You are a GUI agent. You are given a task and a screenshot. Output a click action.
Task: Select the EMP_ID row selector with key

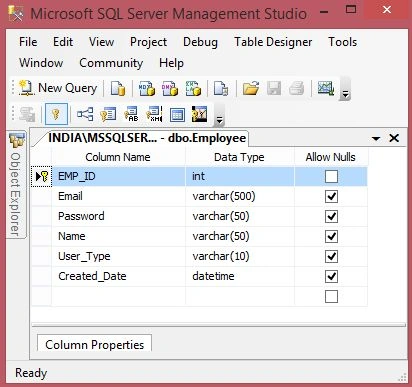pyautogui.click(x=42, y=176)
